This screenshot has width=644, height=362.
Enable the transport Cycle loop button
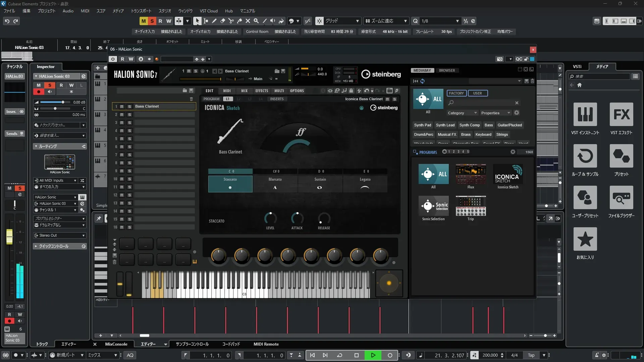click(339, 355)
